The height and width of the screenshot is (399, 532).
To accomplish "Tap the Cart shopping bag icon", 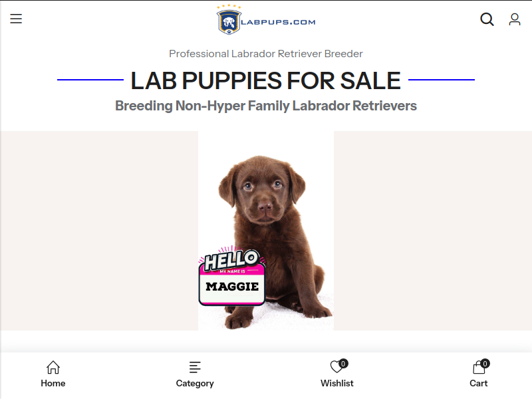I will tap(478, 367).
